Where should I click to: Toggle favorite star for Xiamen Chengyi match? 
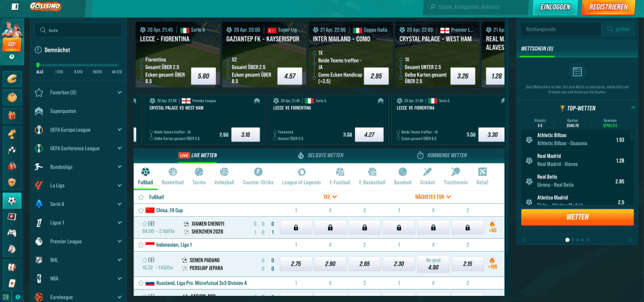coord(145,224)
